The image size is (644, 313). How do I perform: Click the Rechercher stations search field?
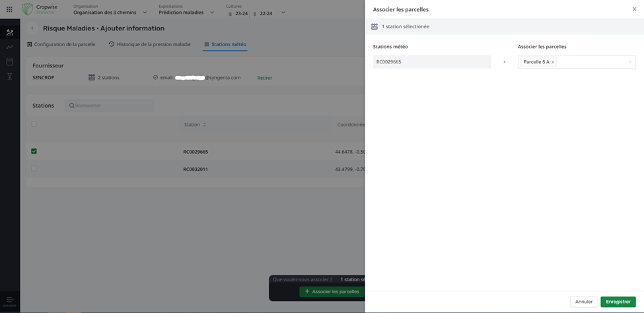click(110, 106)
